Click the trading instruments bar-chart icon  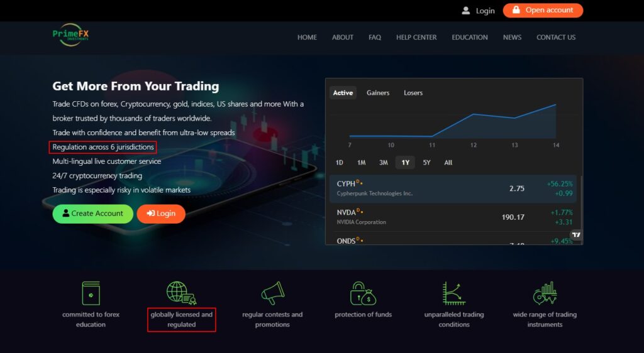(545, 293)
